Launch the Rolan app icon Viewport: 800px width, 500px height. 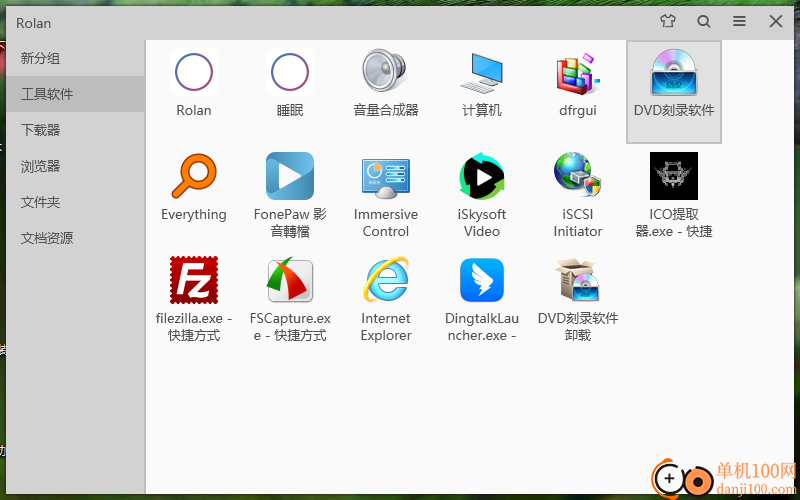click(x=194, y=72)
